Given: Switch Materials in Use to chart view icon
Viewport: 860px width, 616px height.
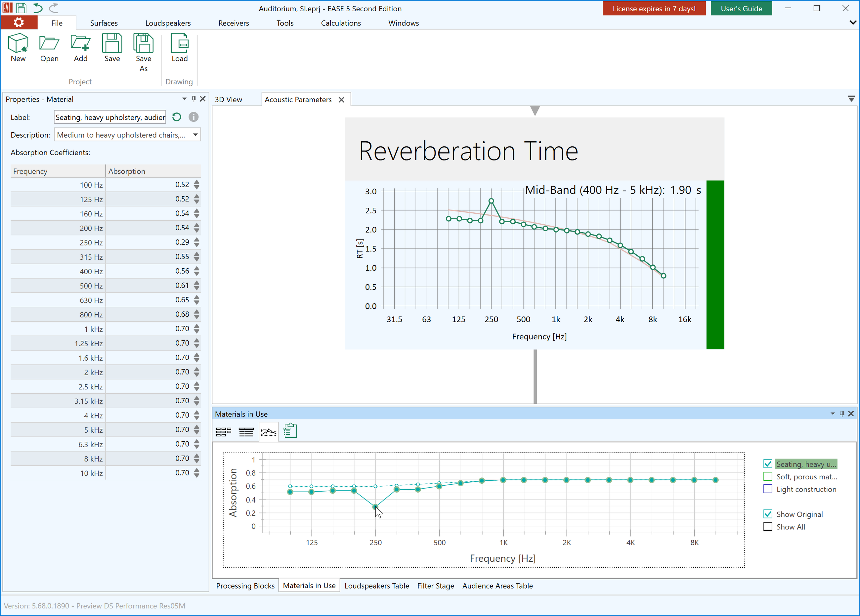Looking at the screenshot, I should click(269, 432).
